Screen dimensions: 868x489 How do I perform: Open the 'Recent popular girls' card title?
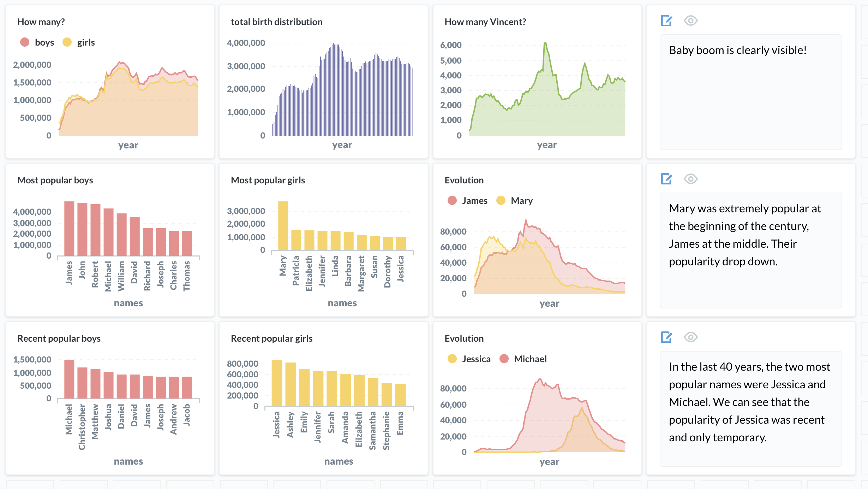(x=271, y=338)
